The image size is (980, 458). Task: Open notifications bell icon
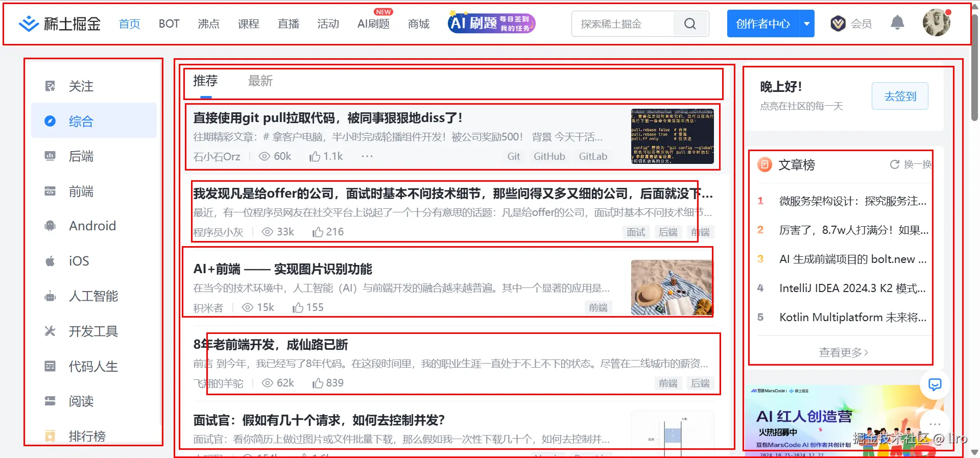(x=897, y=23)
